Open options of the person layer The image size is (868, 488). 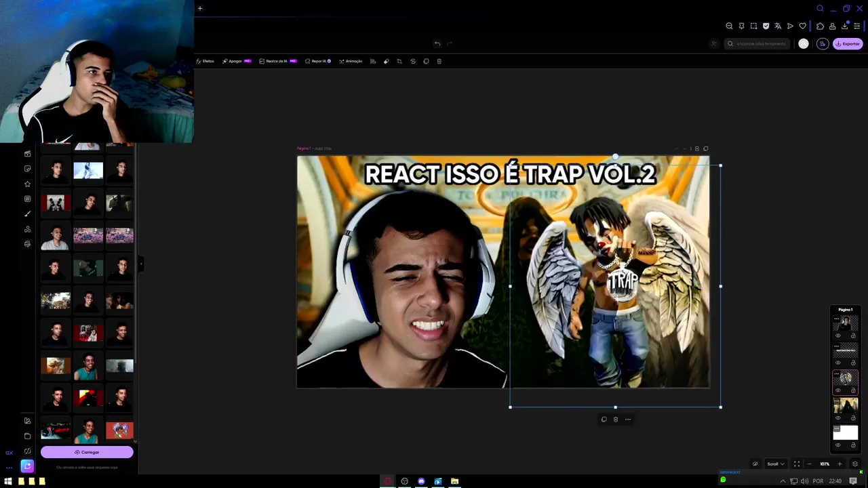(x=837, y=317)
